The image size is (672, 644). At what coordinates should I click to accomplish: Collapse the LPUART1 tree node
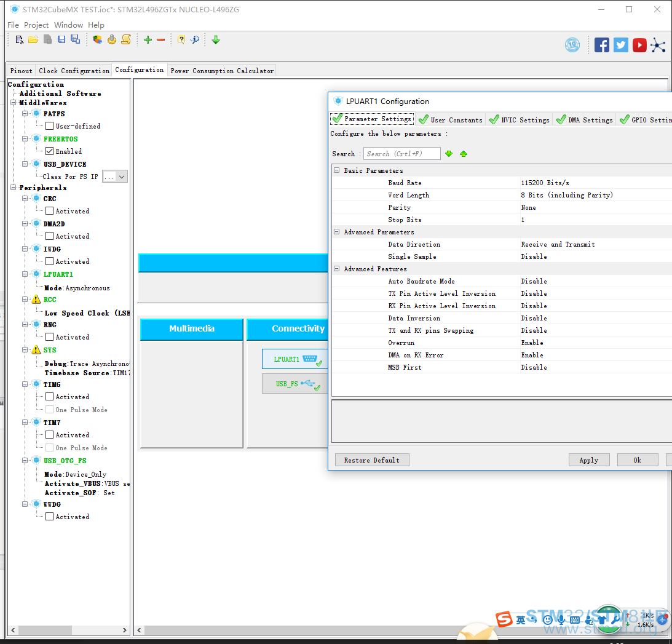point(25,274)
